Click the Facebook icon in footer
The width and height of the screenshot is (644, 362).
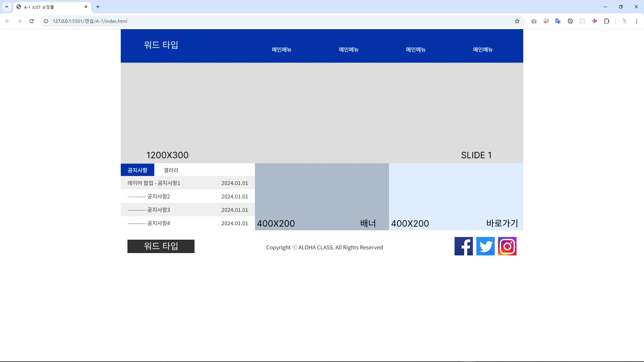[x=464, y=246]
